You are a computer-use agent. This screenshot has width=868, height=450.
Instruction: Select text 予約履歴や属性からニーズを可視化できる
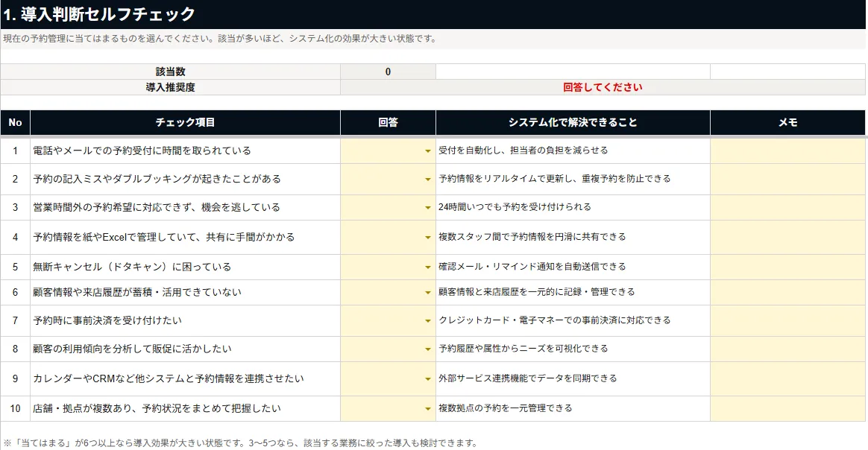(523, 348)
